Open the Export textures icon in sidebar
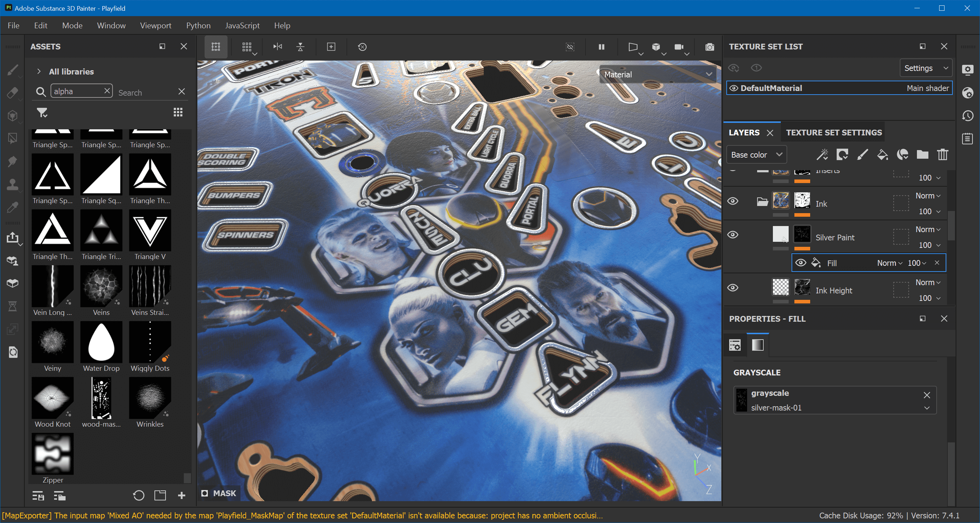This screenshot has height=523, width=980. click(13, 238)
